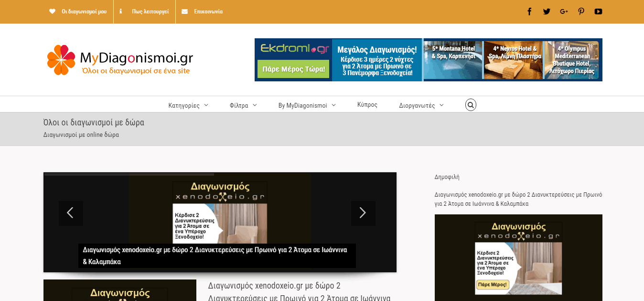This screenshot has width=644, height=301.
Task: Expand the Φίλτρα dropdown menu
Action: point(243,105)
